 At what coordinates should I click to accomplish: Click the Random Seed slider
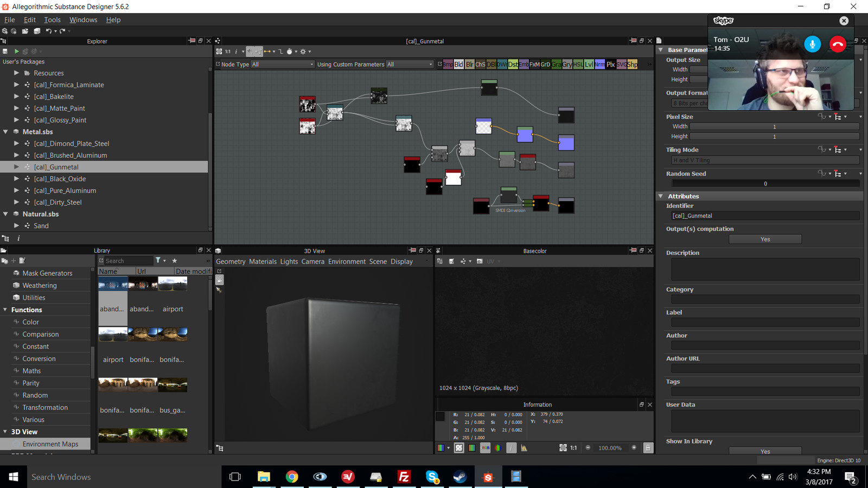pyautogui.click(x=765, y=184)
